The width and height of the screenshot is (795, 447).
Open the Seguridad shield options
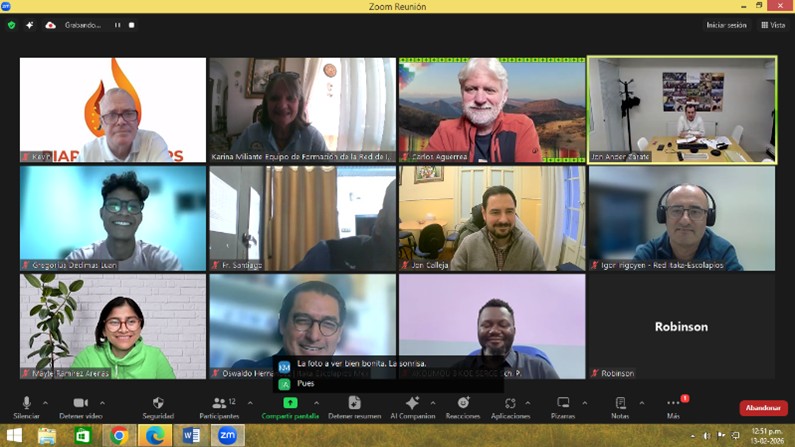pos(158,404)
